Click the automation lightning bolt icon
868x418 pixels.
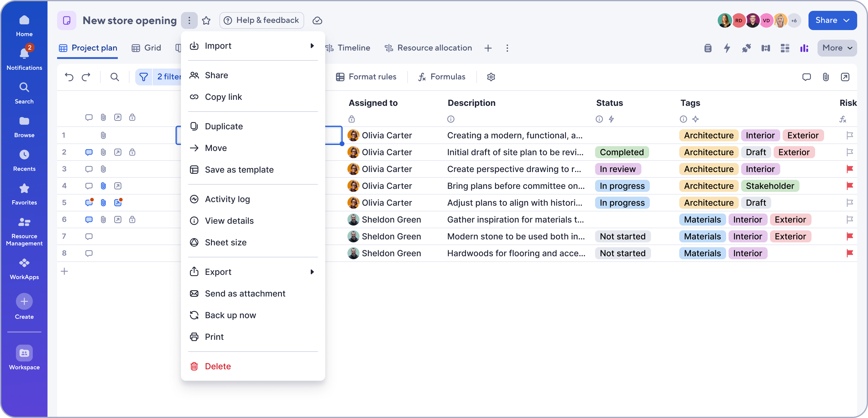(x=727, y=48)
